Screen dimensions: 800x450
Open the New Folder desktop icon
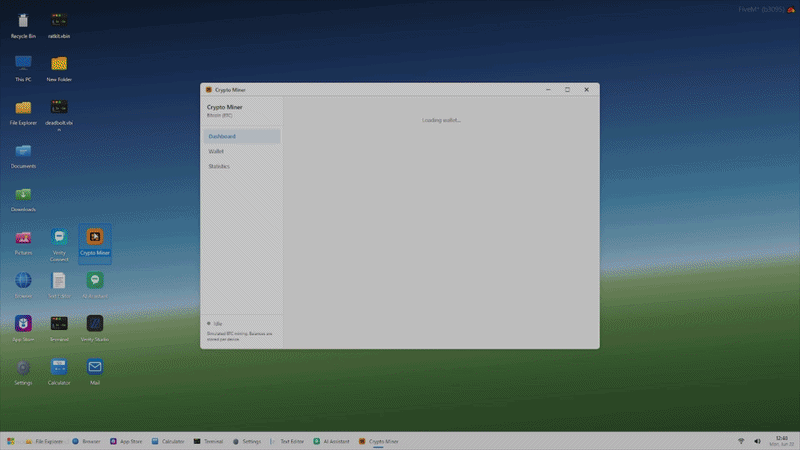[59, 69]
